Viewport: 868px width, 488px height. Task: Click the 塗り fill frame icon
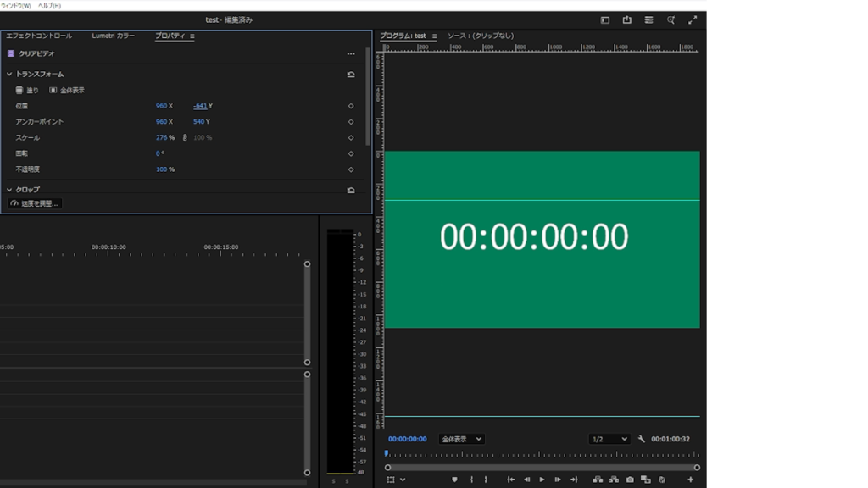tap(19, 90)
